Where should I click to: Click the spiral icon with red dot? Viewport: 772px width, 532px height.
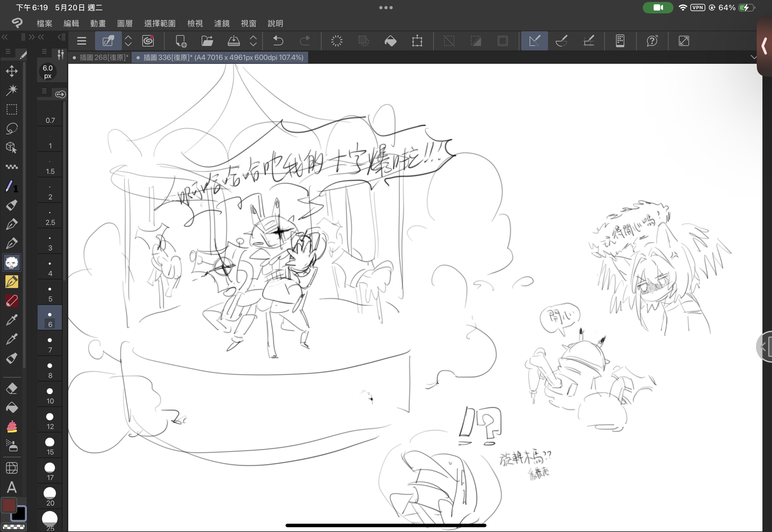point(148,41)
